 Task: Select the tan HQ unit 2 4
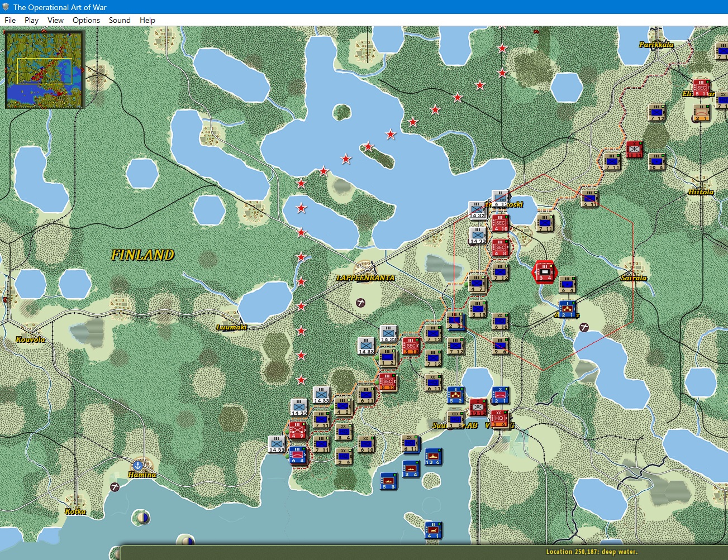(x=344, y=457)
